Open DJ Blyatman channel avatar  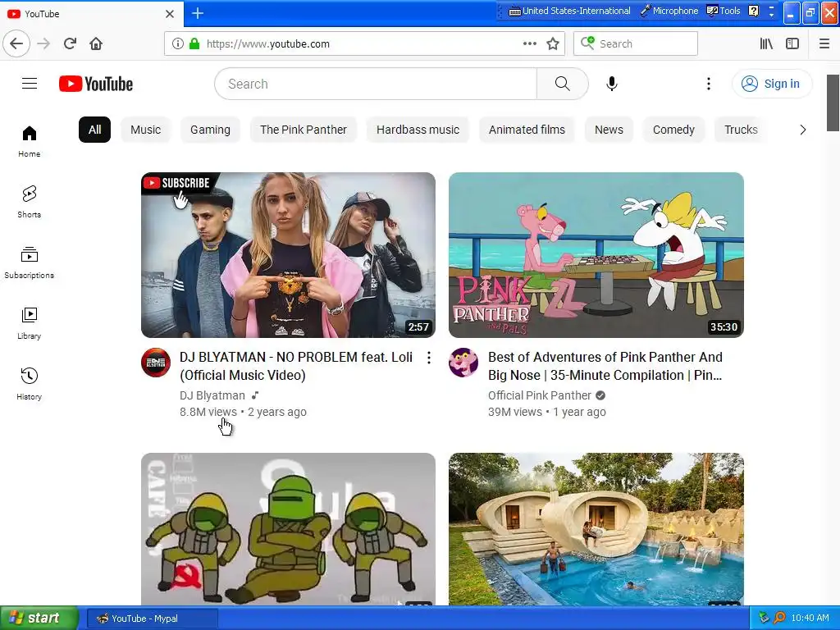tap(156, 363)
